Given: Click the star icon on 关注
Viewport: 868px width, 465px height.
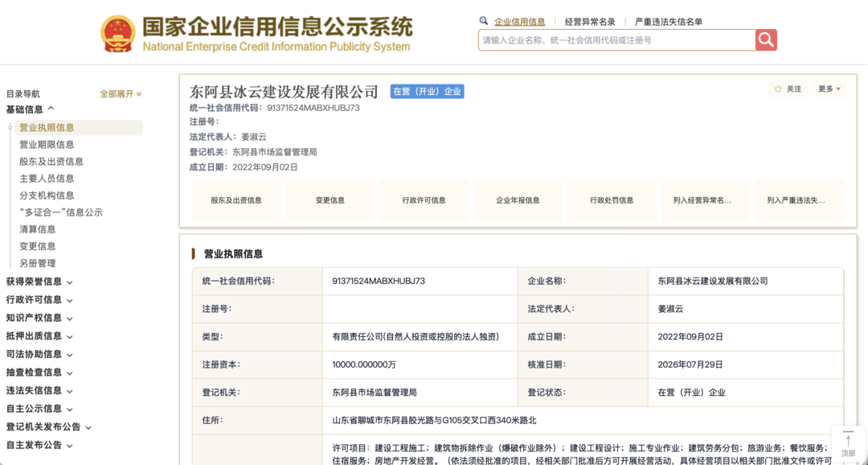Looking at the screenshot, I should 778,89.
